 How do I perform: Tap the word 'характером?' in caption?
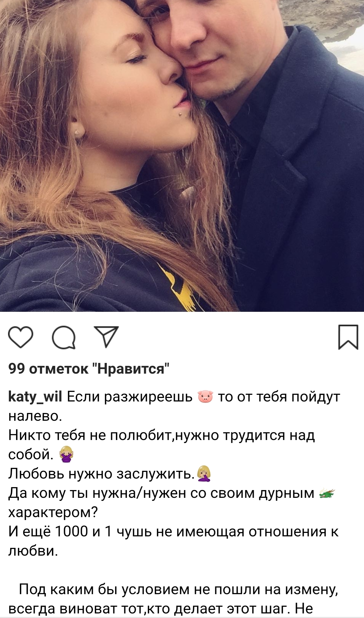(53, 513)
